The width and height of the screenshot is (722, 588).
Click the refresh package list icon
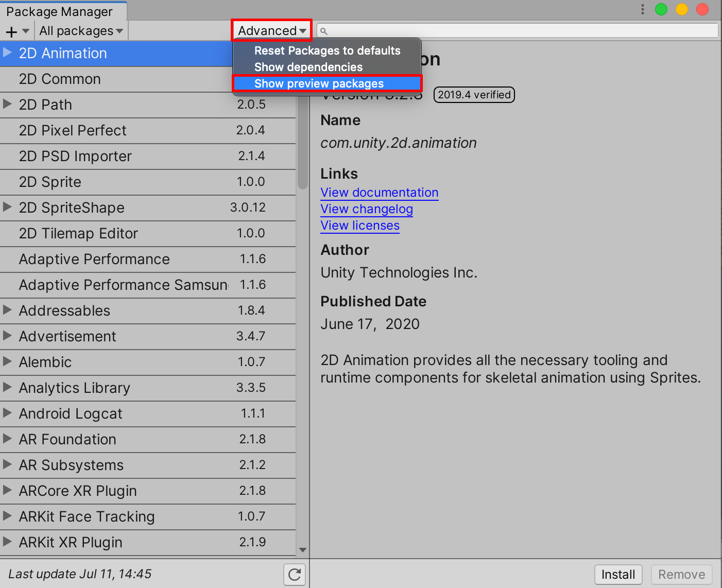[295, 574]
